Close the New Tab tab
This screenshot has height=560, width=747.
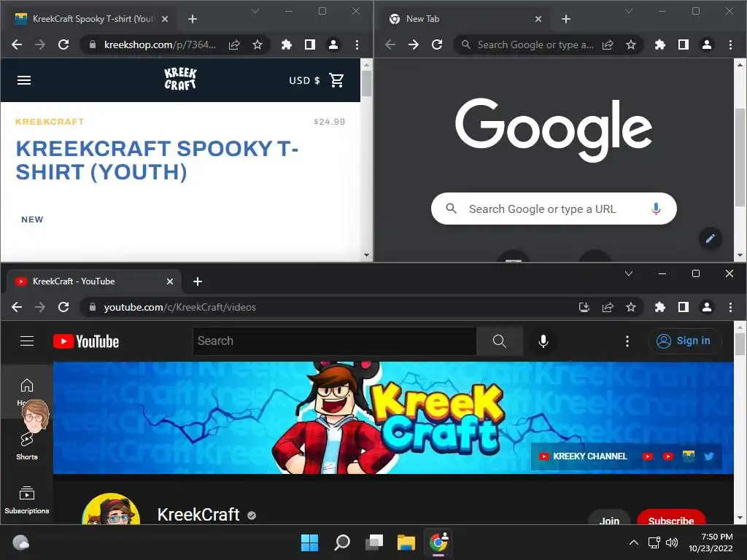click(538, 19)
